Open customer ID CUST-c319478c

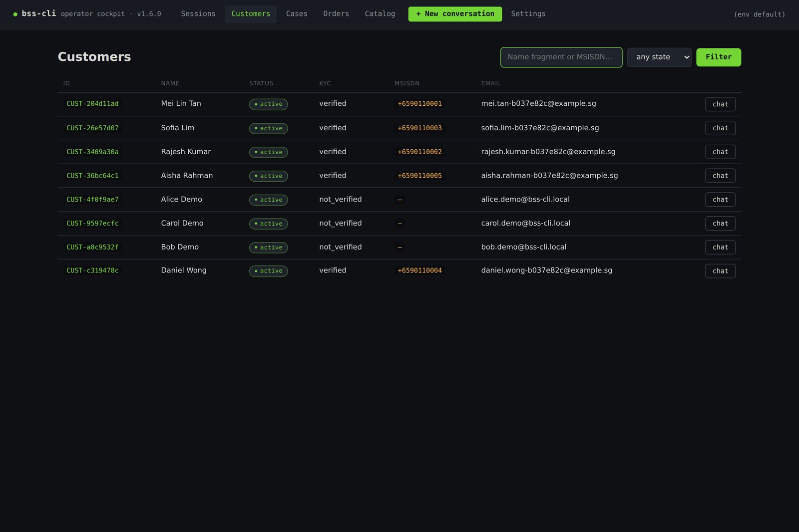[x=92, y=270]
